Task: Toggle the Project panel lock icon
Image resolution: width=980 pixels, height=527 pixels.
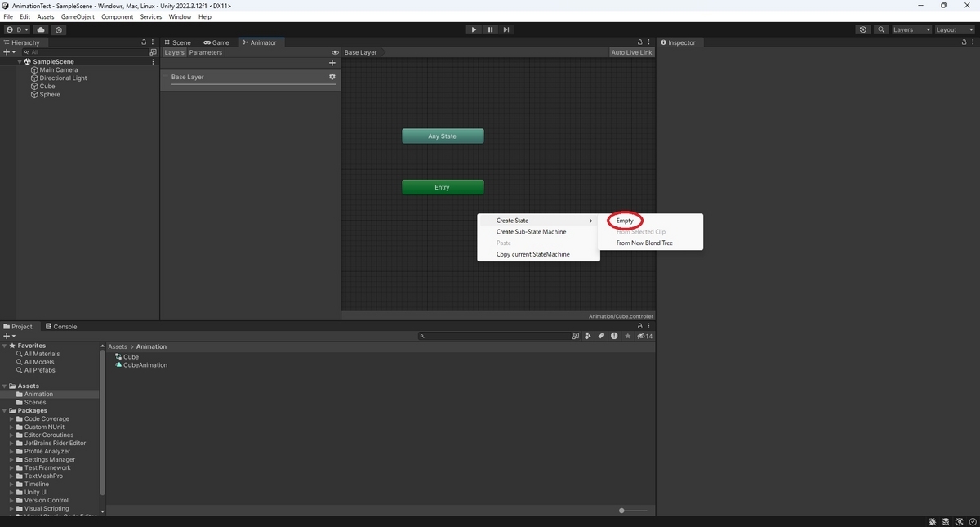Action: click(640, 327)
